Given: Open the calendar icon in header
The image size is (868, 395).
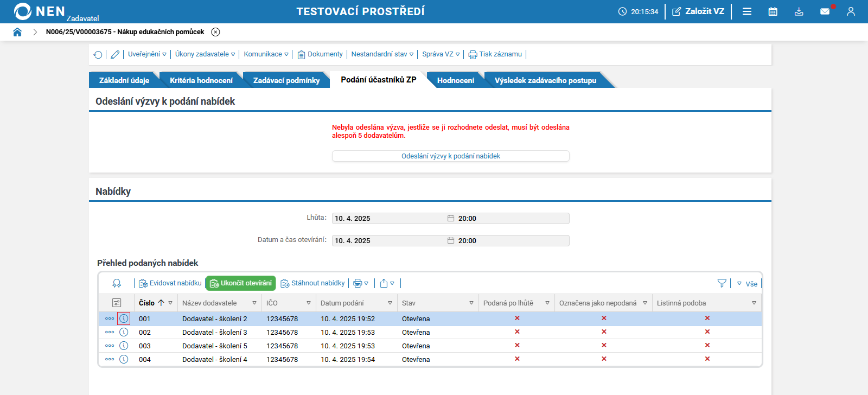Looking at the screenshot, I should 773,11.
